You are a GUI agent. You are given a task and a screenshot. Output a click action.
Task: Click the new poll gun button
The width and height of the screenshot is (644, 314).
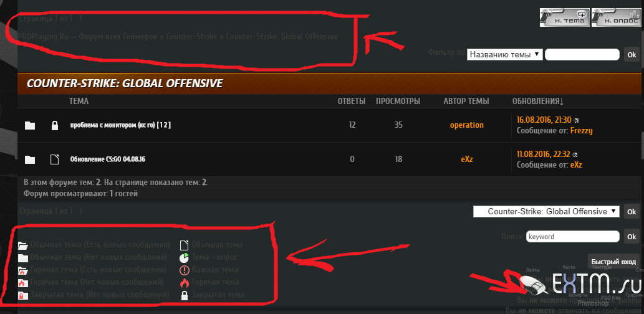coord(617,17)
